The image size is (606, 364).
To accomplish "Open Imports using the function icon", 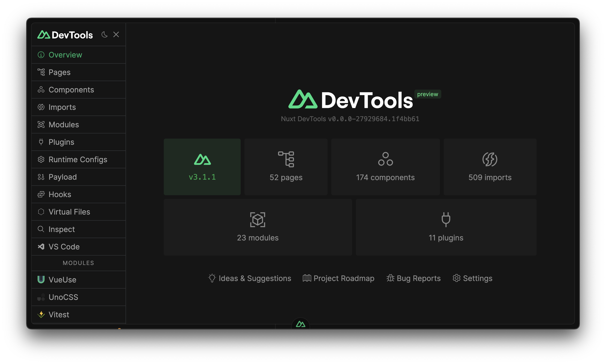I will pos(41,107).
